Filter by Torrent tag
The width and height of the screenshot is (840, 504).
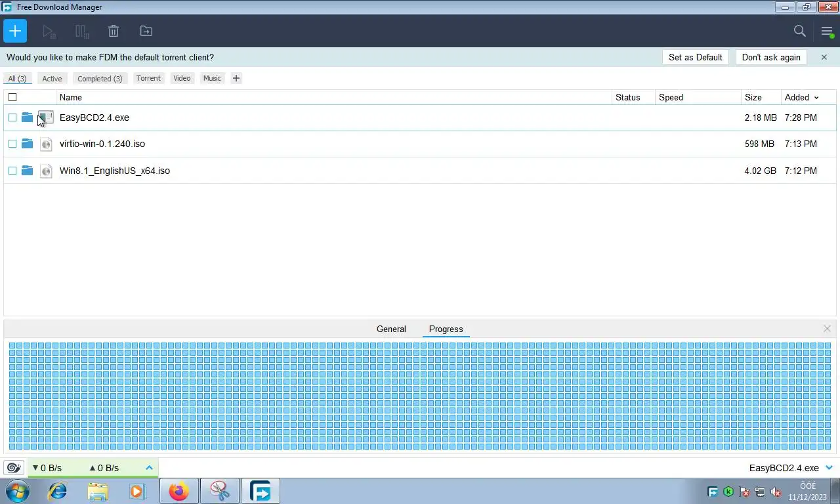point(148,78)
